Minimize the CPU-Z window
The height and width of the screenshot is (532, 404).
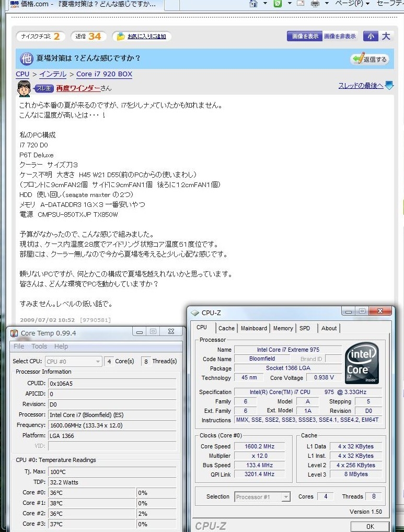click(x=349, y=311)
